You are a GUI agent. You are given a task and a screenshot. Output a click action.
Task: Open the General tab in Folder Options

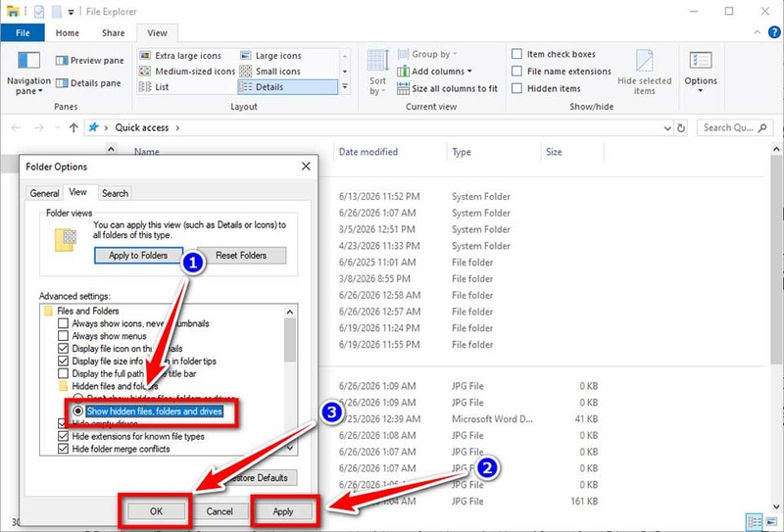(44, 193)
